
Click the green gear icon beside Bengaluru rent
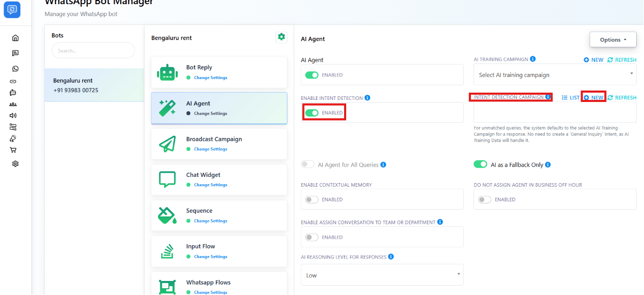(281, 36)
